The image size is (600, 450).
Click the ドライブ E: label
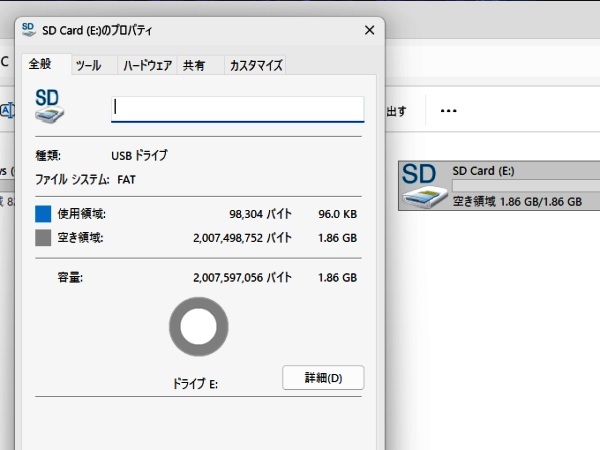pos(195,383)
